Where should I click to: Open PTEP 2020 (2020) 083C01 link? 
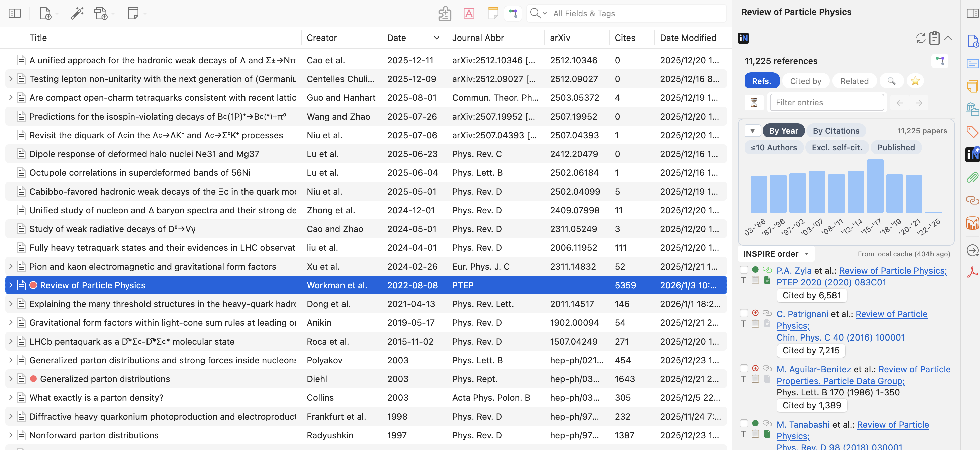pyautogui.click(x=831, y=283)
